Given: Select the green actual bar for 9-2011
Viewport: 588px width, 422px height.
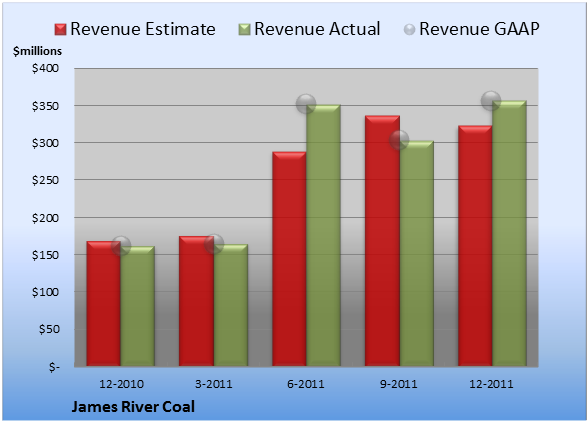Looking at the screenshot, I should (416, 254).
